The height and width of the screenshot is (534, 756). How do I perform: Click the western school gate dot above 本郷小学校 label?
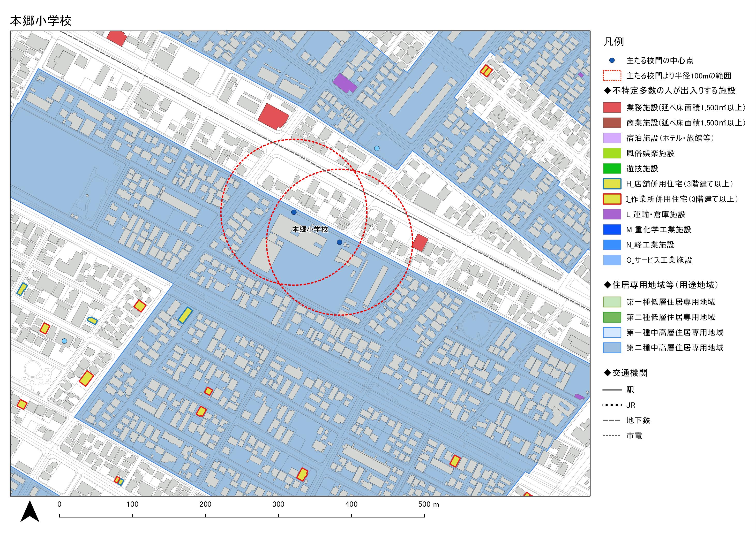[x=294, y=212]
